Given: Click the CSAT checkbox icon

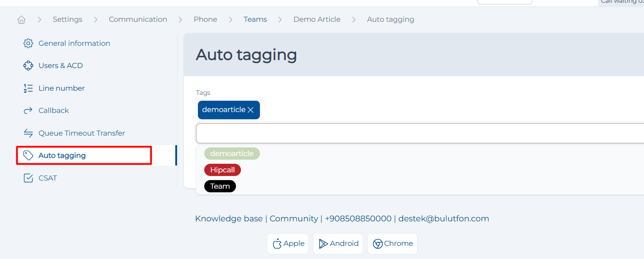Looking at the screenshot, I should coord(28,178).
